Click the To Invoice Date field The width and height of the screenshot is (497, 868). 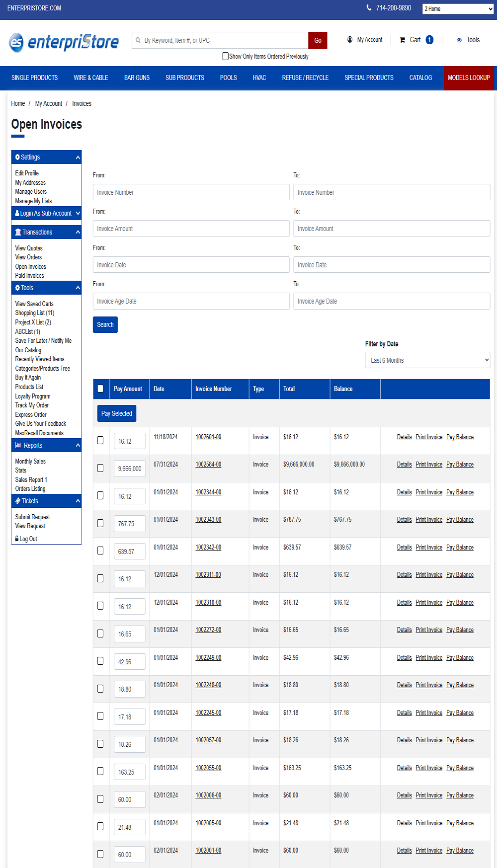(x=392, y=265)
